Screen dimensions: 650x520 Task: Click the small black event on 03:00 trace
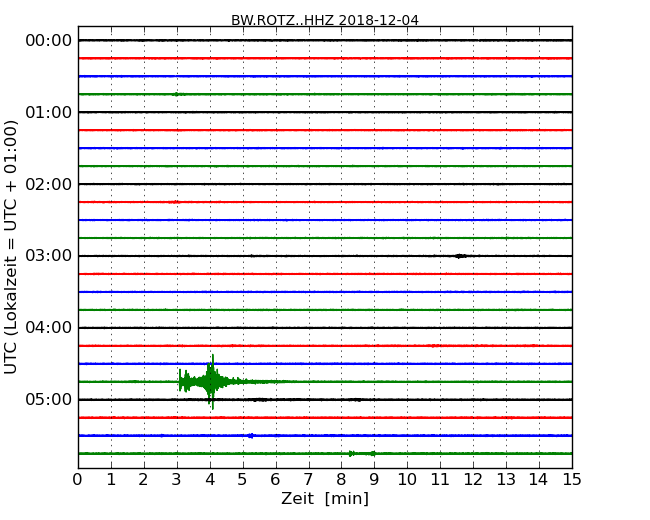[x=460, y=256]
